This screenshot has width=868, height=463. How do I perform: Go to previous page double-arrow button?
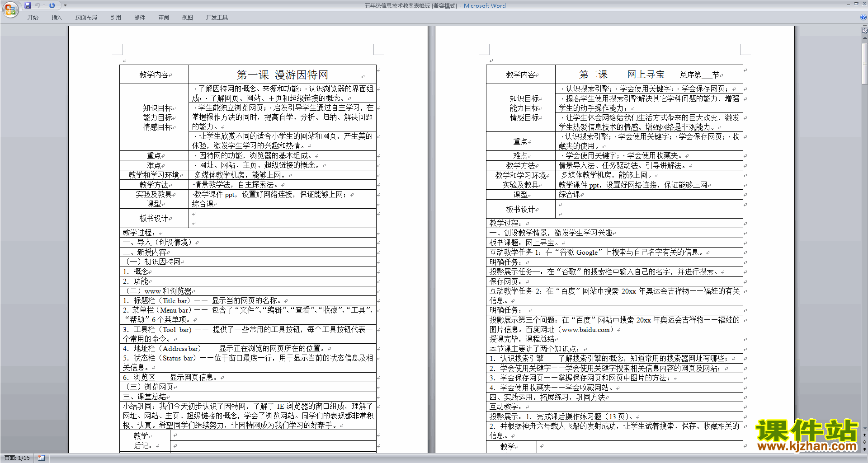click(x=865, y=435)
